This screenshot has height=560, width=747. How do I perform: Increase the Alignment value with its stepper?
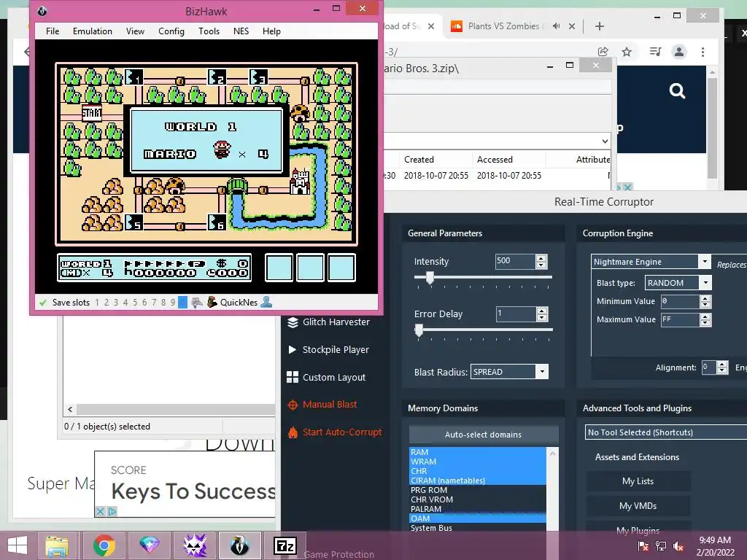click(x=722, y=365)
